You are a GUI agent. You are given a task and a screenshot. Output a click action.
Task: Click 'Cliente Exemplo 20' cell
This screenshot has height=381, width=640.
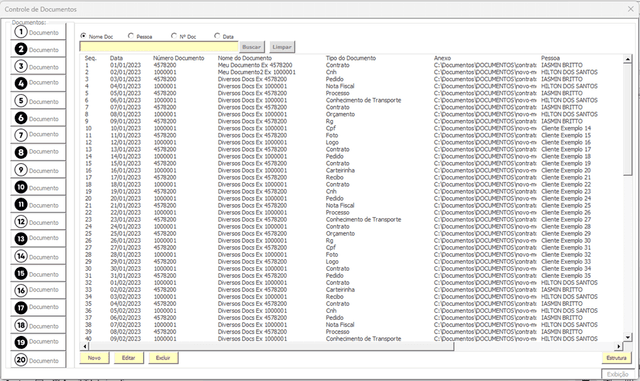[x=566, y=170]
